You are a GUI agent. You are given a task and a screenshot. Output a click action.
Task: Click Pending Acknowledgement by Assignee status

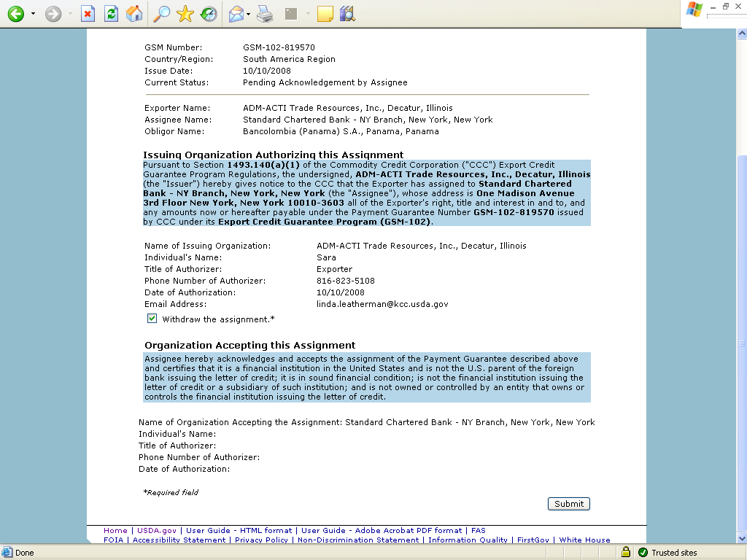coord(325,82)
